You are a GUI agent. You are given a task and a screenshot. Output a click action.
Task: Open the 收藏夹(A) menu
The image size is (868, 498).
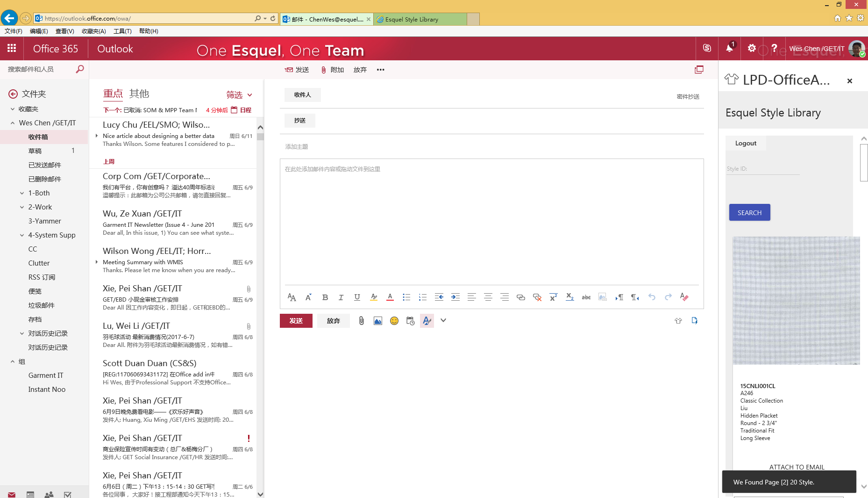pyautogui.click(x=94, y=31)
